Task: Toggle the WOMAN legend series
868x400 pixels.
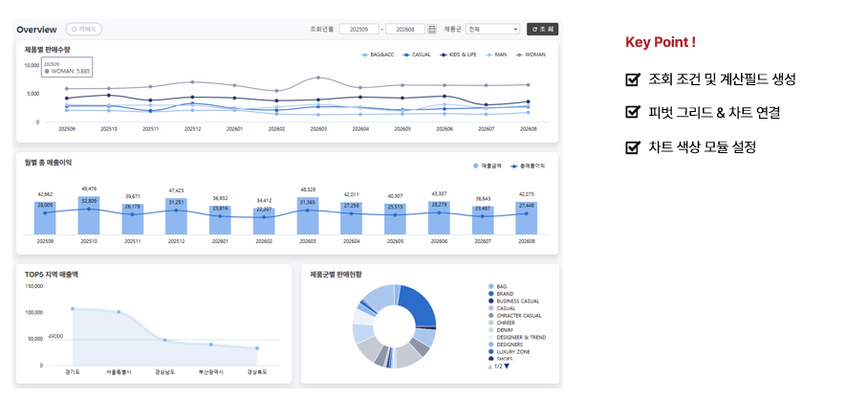Action: click(x=531, y=55)
